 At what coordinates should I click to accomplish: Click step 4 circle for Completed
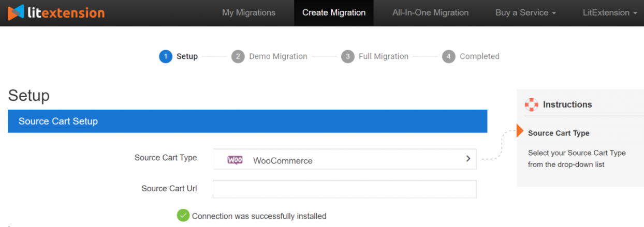pyautogui.click(x=449, y=56)
